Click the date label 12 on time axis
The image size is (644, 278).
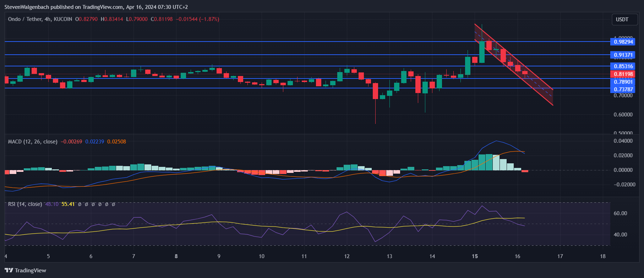pos(347,256)
